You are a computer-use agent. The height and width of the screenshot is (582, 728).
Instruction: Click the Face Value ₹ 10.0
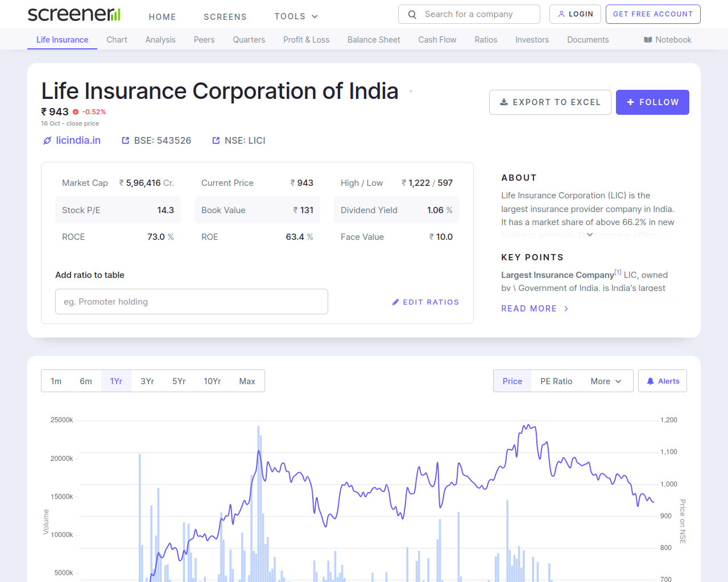point(441,237)
